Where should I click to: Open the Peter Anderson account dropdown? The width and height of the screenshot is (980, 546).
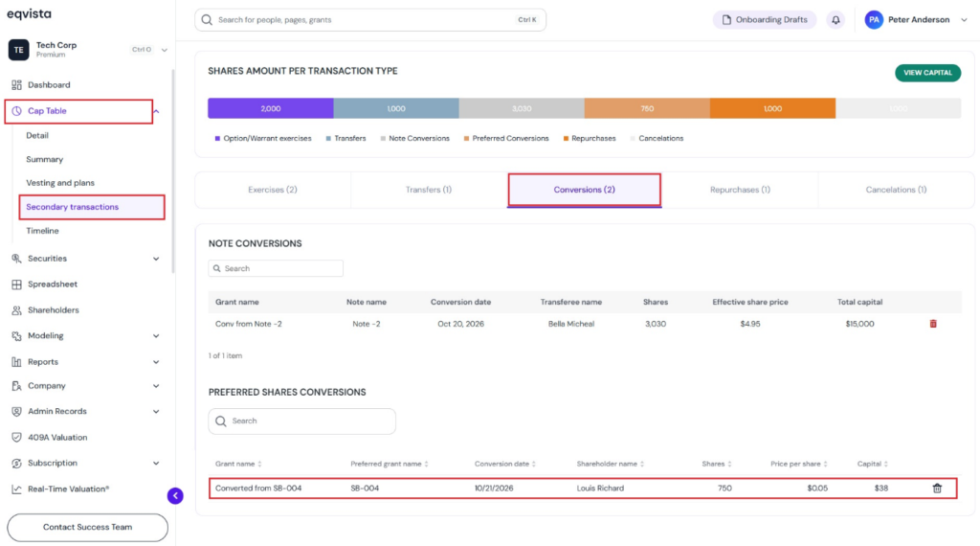coord(964,20)
